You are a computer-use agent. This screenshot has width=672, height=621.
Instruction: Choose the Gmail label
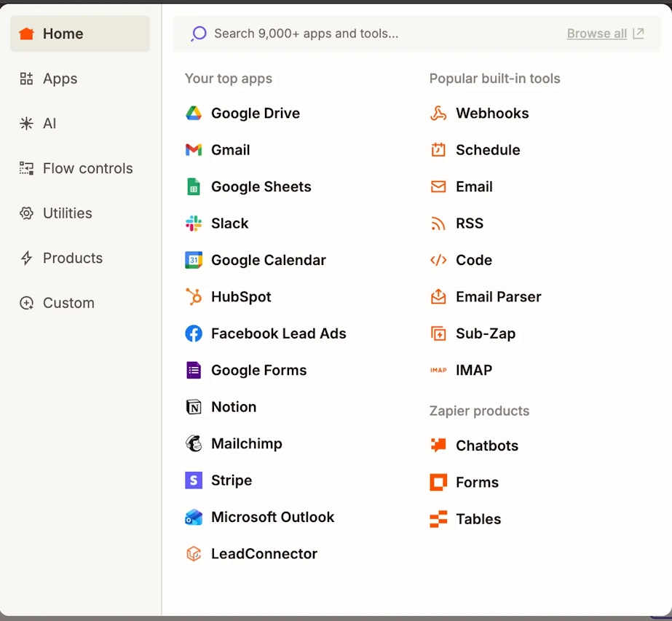[231, 150]
